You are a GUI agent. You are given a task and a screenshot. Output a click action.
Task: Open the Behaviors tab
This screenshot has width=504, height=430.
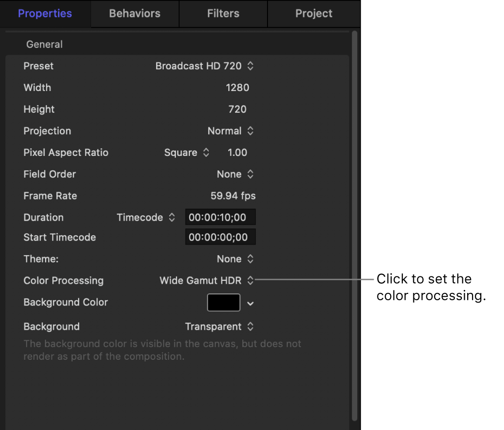tap(135, 14)
